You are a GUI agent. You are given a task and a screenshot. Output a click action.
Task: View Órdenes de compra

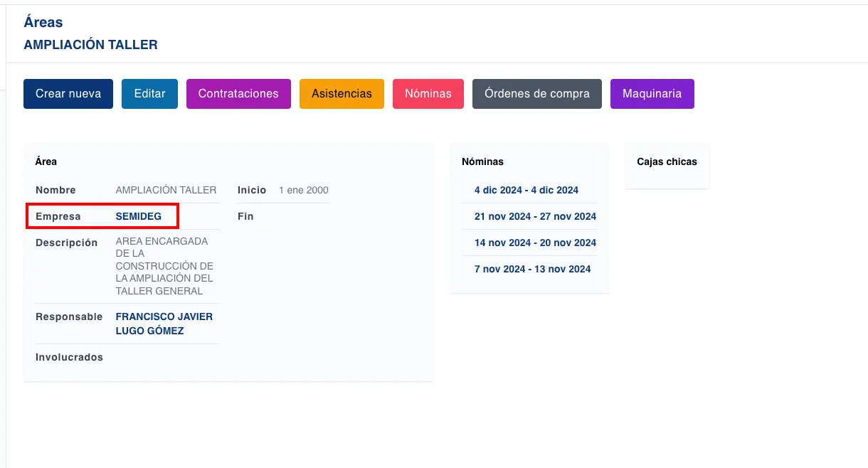[x=536, y=94]
